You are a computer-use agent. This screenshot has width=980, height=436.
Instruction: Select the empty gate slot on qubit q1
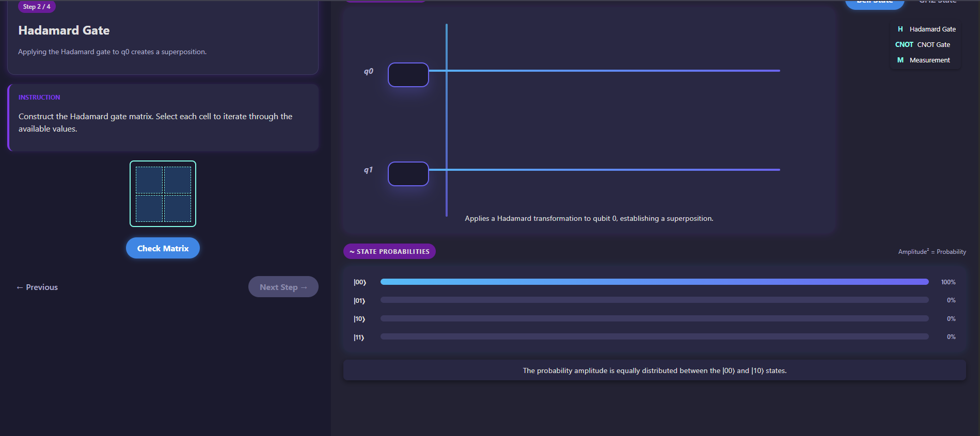tap(408, 174)
